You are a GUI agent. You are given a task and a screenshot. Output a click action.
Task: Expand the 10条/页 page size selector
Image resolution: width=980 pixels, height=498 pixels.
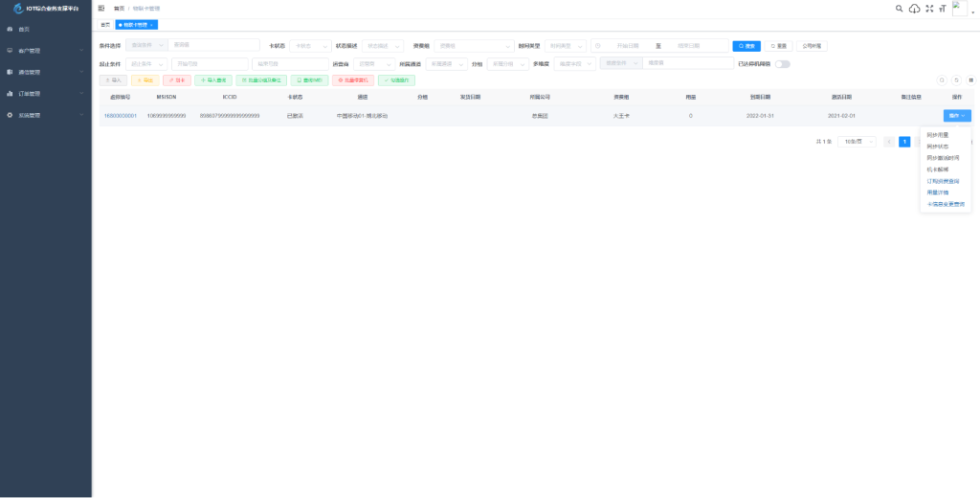[x=857, y=141]
